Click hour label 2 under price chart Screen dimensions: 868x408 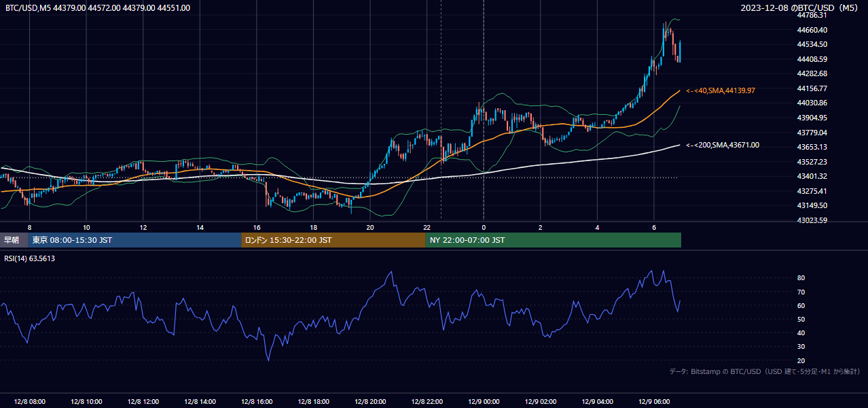pos(540,227)
